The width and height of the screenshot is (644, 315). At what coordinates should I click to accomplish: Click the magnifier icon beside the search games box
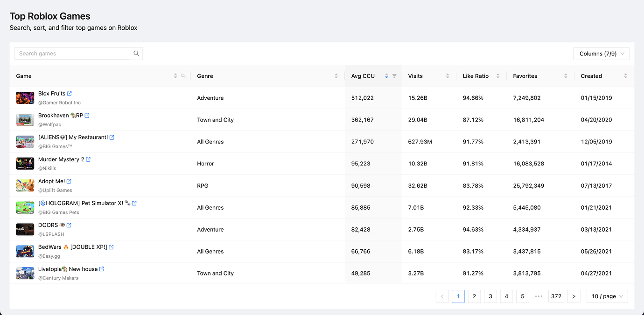pyautogui.click(x=136, y=53)
